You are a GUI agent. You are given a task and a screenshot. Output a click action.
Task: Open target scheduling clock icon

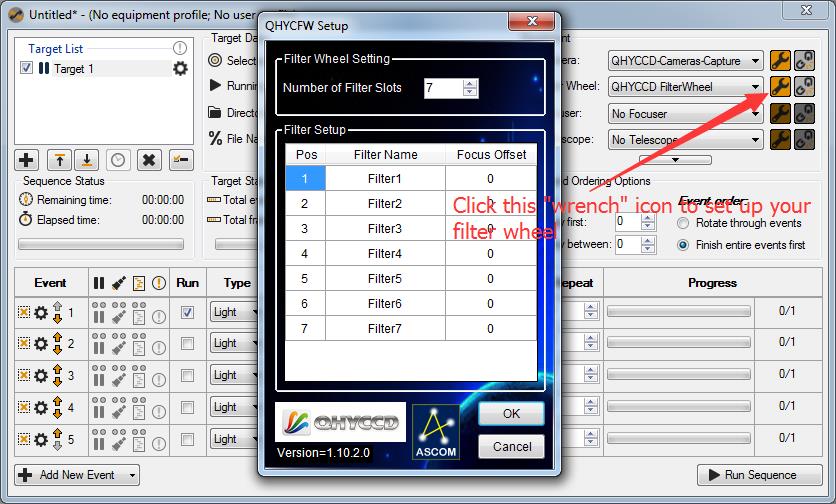pos(118,159)
